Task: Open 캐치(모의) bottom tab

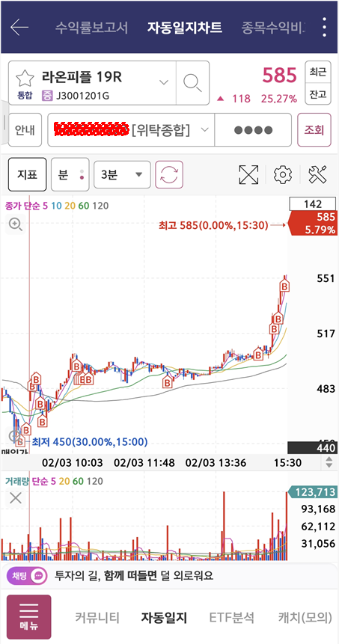Action: pos(305,617)
